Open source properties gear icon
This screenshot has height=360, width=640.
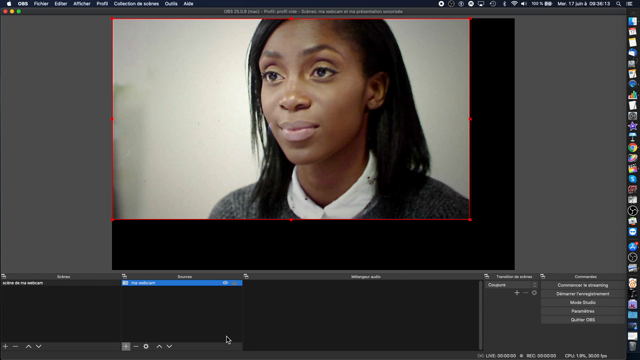pyautogui.click(x=146, y=346)
